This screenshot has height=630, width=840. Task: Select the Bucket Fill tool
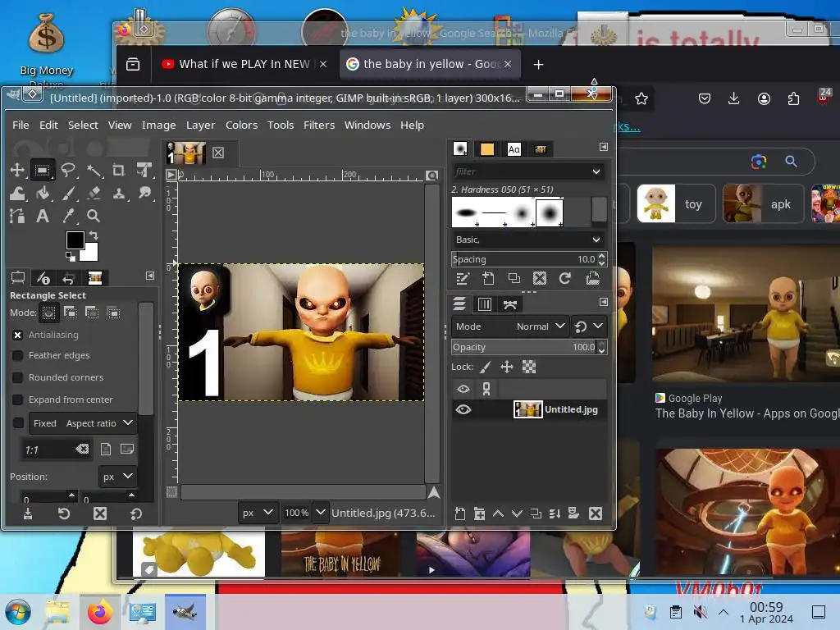43,194
